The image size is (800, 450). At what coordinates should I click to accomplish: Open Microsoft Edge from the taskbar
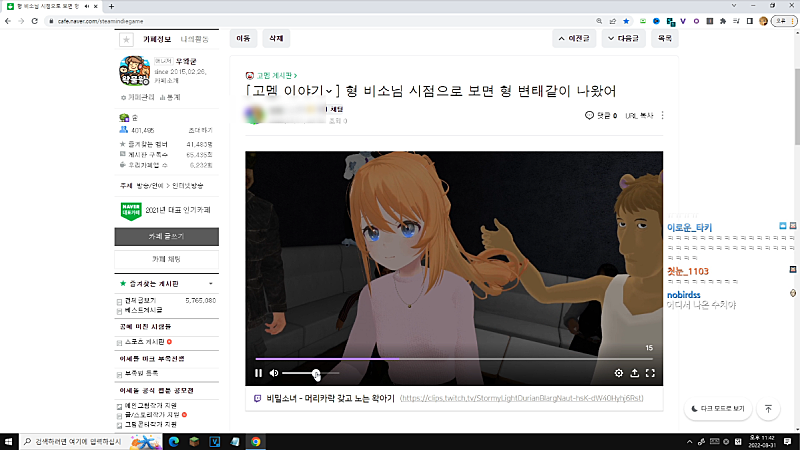pyautogui.click(x=174, y=441)
